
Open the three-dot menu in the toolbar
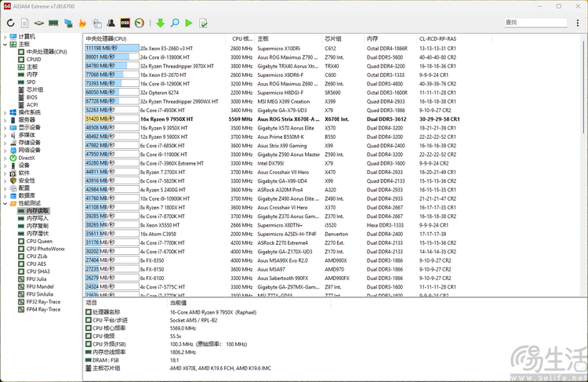(578, 23)
